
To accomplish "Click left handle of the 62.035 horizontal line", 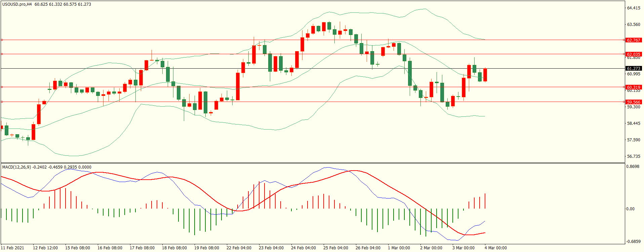I will [2, 54].
